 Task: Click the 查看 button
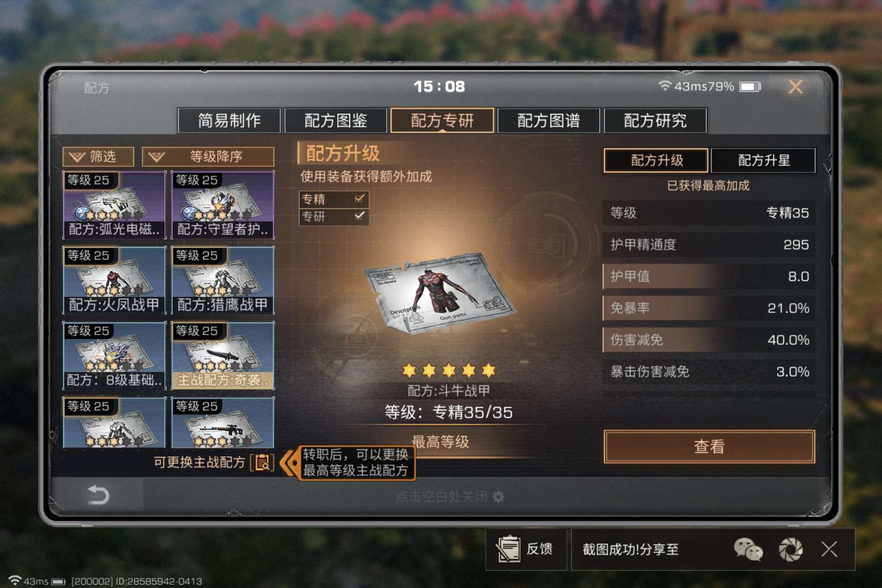click(709, 447)
